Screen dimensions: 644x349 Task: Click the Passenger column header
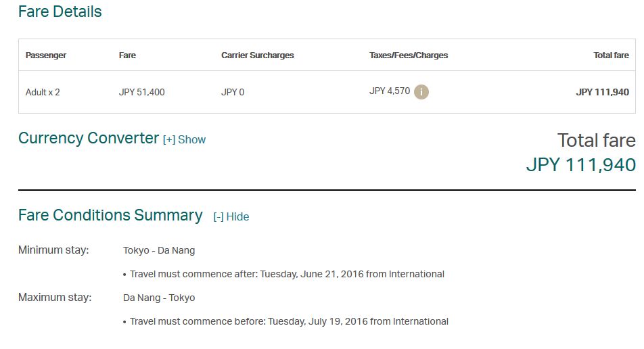click(x=45, y=55)
